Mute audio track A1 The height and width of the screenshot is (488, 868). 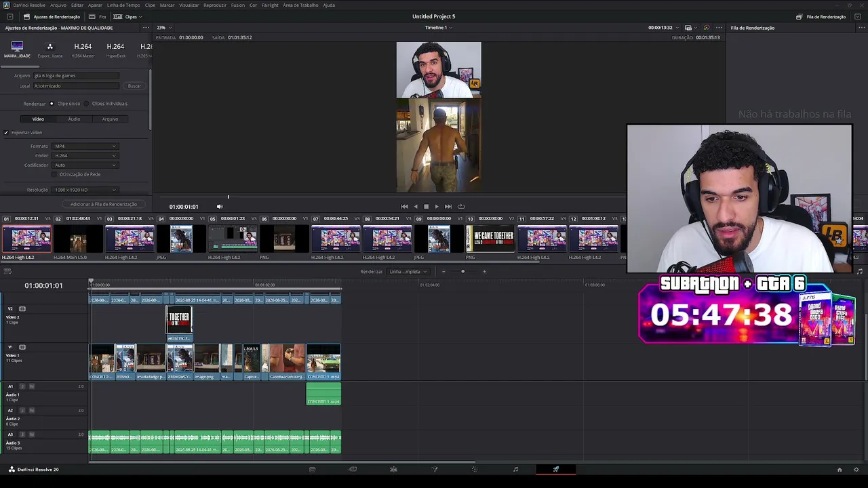[x=31, y=386]
